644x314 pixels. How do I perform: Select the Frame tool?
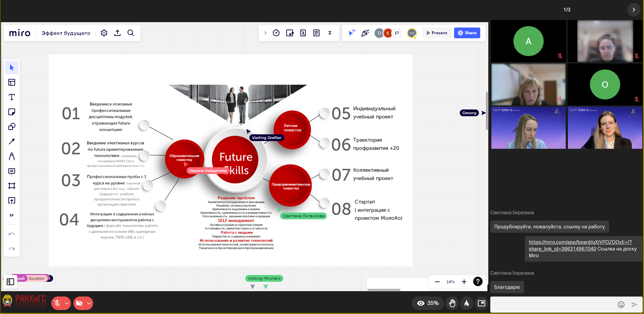[x=12, y=186]
